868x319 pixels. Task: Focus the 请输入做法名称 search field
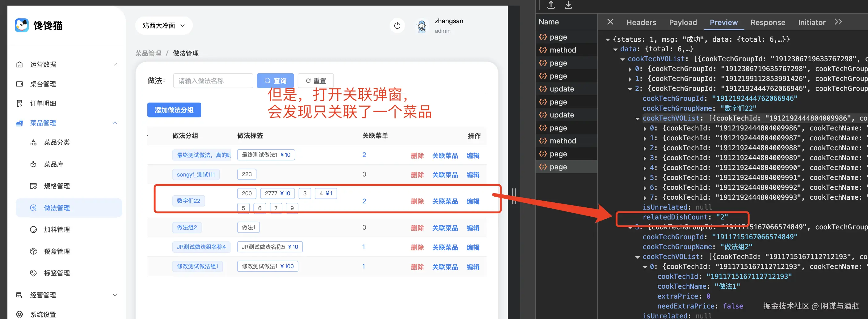(213, 81)
